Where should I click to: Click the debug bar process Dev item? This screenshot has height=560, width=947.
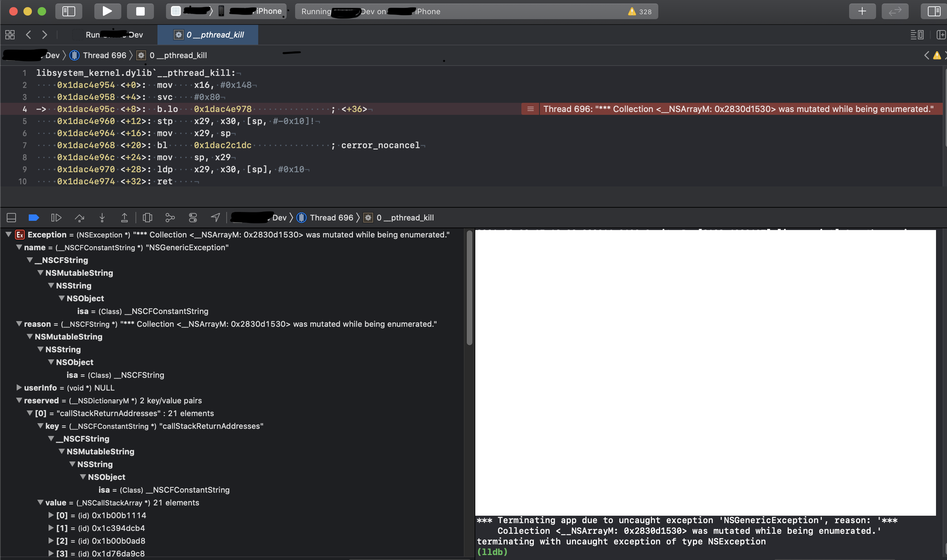click(259, 218)
